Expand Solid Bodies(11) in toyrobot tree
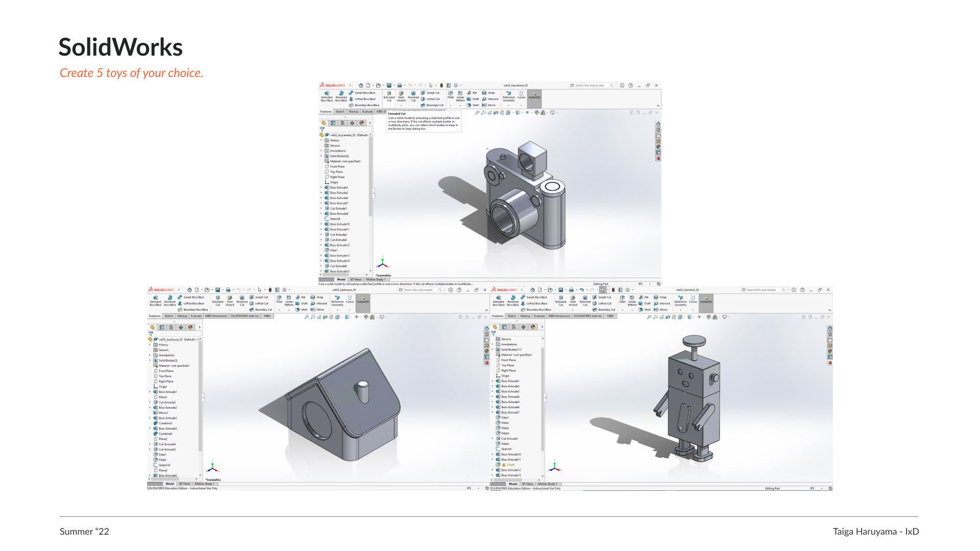The width and height of the screenshot is (980, 551). 493,350
